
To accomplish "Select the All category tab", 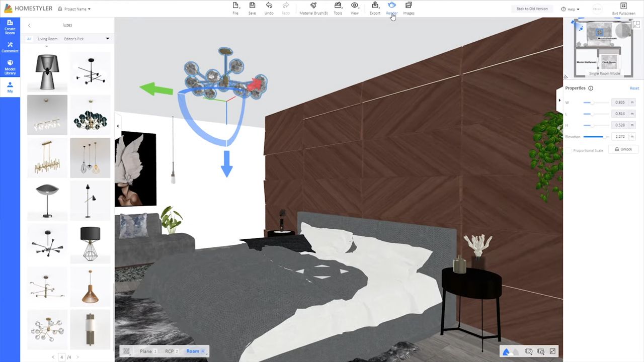I will tap(29, 39).
